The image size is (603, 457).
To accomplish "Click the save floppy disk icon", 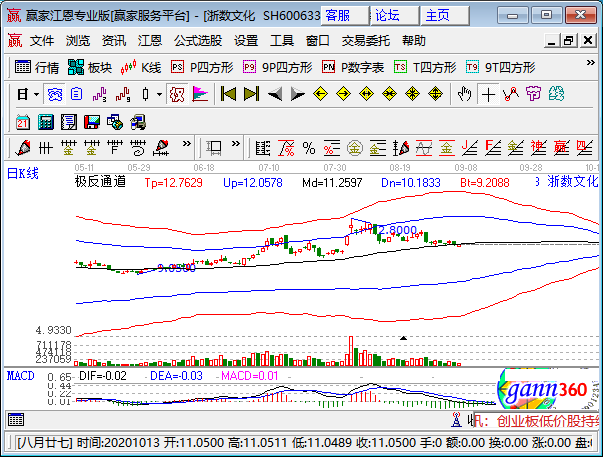I will click(92, 122).
